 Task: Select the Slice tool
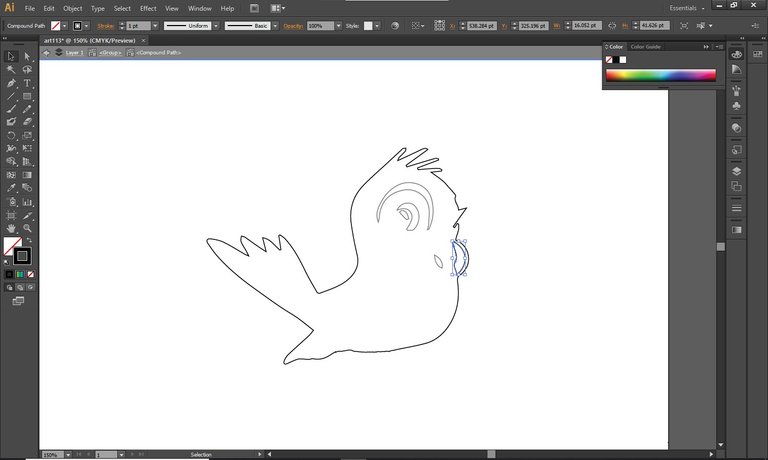[27, 215]
